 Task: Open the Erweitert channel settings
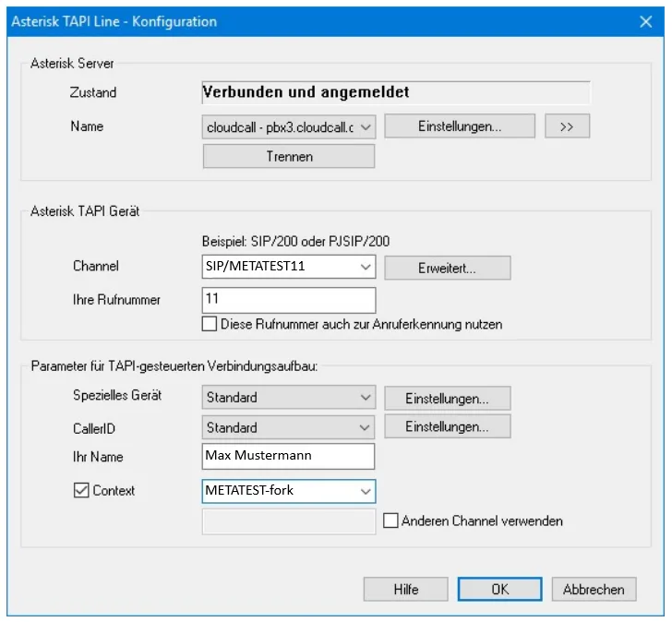[447, 268]
